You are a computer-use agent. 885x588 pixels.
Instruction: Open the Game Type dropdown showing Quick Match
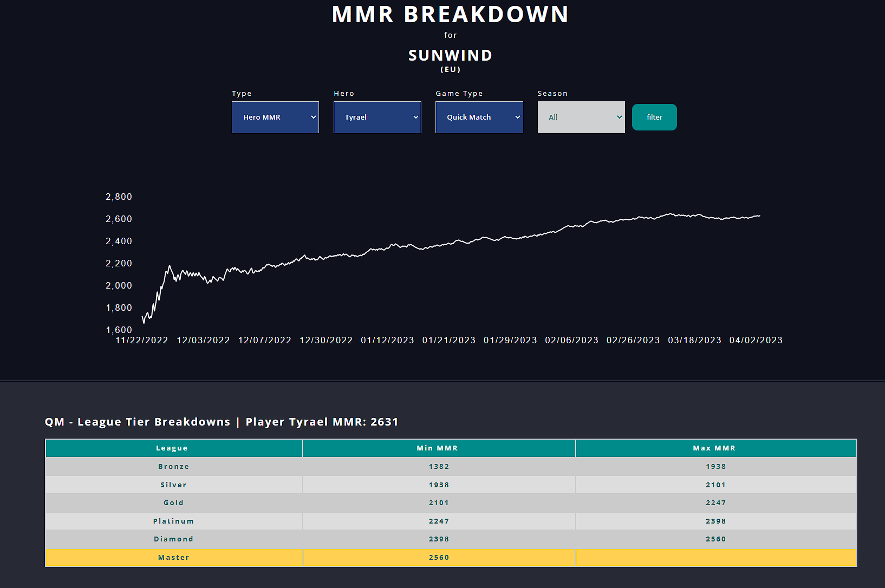click(479, 117)
